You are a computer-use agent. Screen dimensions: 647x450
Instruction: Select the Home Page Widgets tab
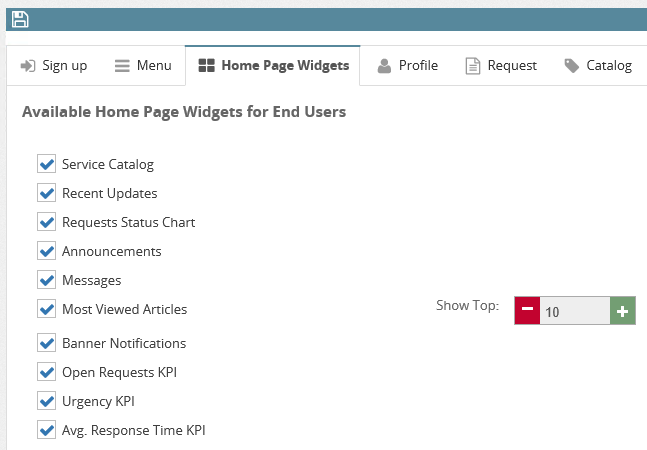coord(273,66)
